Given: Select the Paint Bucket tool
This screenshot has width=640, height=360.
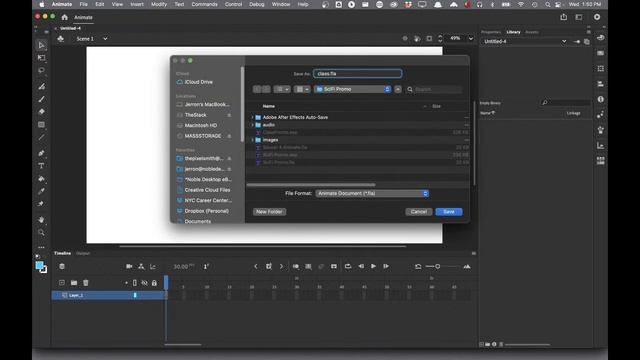Looking at the screenshot, I should point(41,178).
